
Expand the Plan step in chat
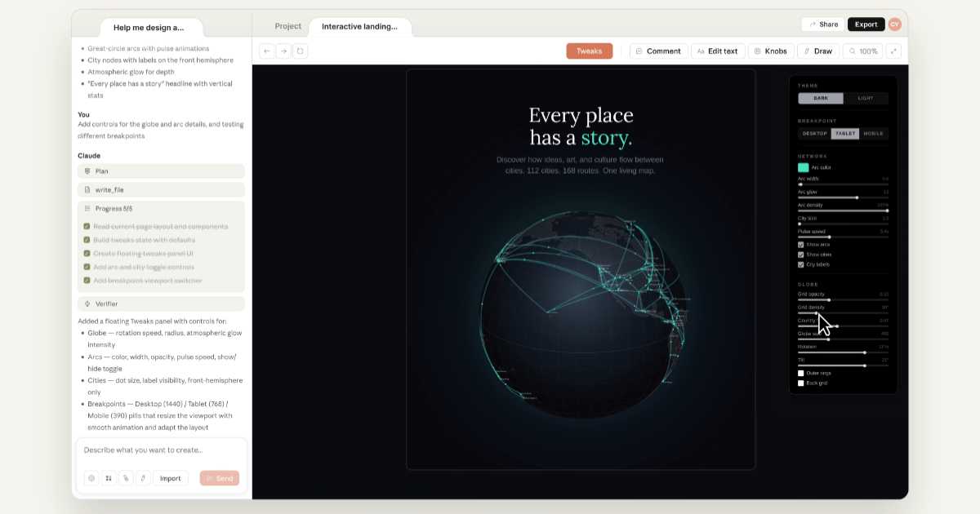[x=161, y=171]
